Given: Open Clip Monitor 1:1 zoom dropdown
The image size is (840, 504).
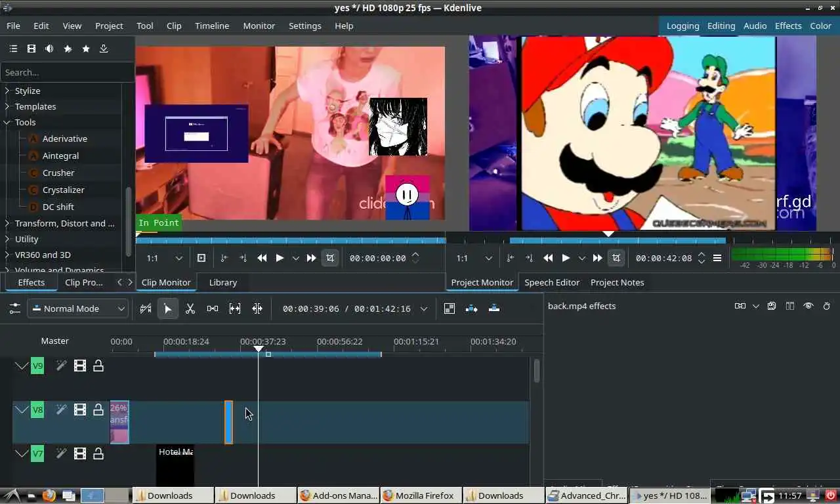Looking at the screenshot, I should tap(164, 258).
